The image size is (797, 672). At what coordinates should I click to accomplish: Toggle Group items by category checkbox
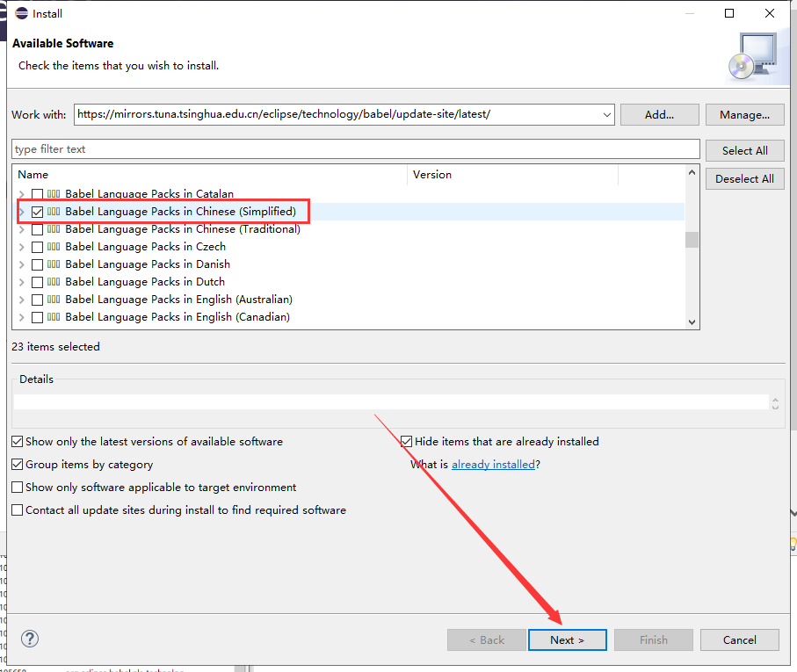[18, 465]
